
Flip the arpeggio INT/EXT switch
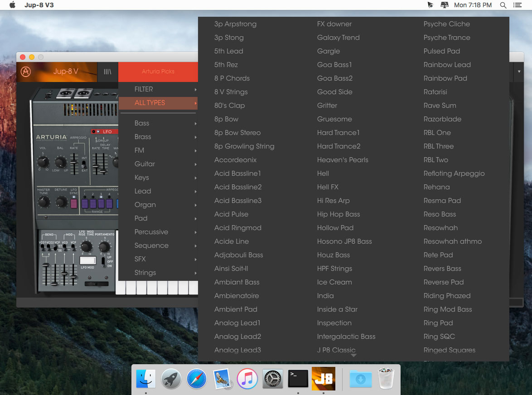point(84,164)
